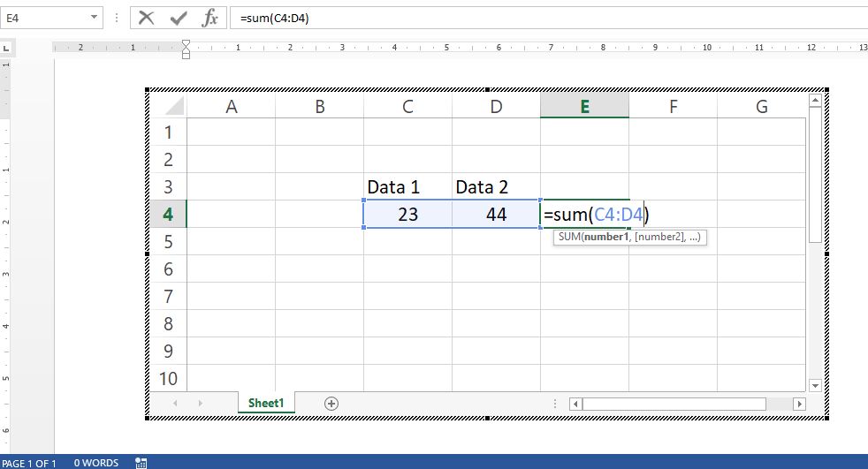Click the horizontal scroll right arrow
Viewport: 868px width, 469px height.
pyautogui.click(x=799, y=404)
